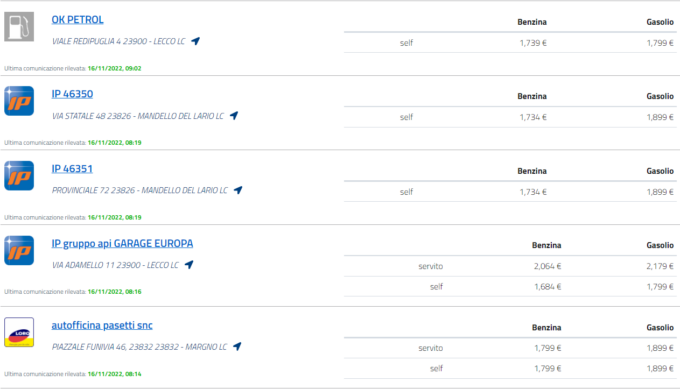Click the Viale Redipuglia 4 Lecco address text

118,41
